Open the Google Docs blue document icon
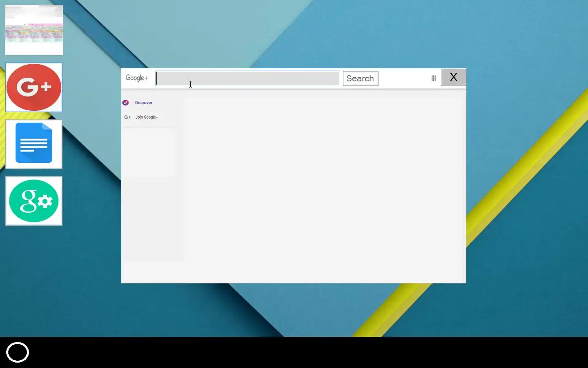The image size is (588, 368). (34, 144)
